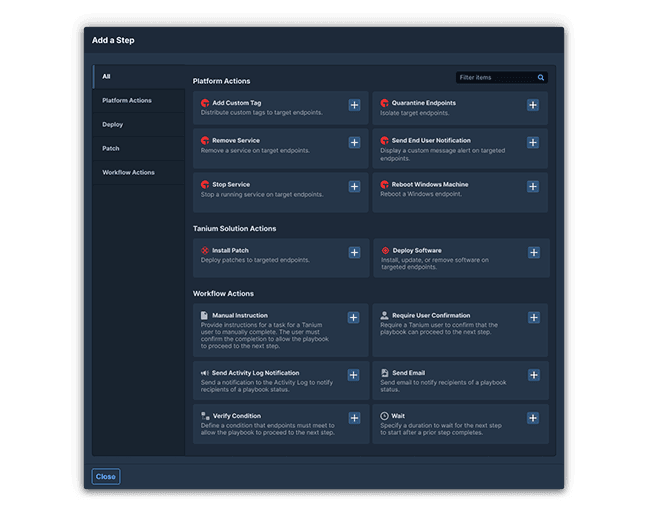647x520 pixels.
Task: Add the Reboot Windows Machine step
Action: tap(533, 187)
